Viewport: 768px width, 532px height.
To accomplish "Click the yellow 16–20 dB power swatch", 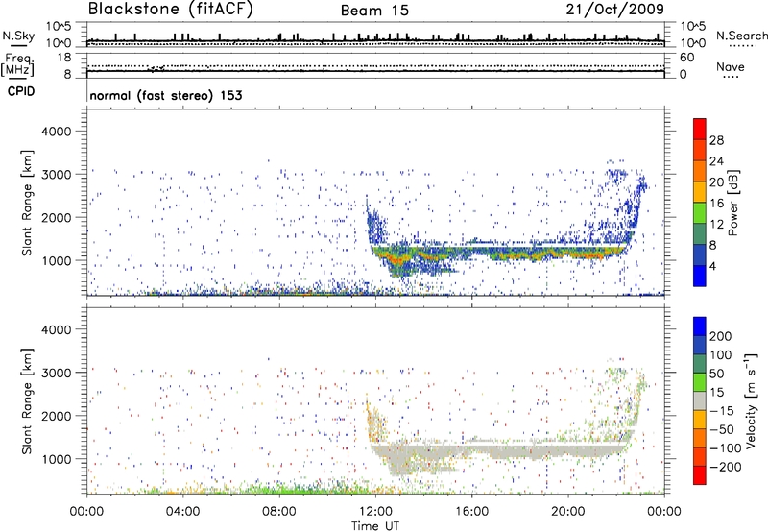I will tap(700, 191).
